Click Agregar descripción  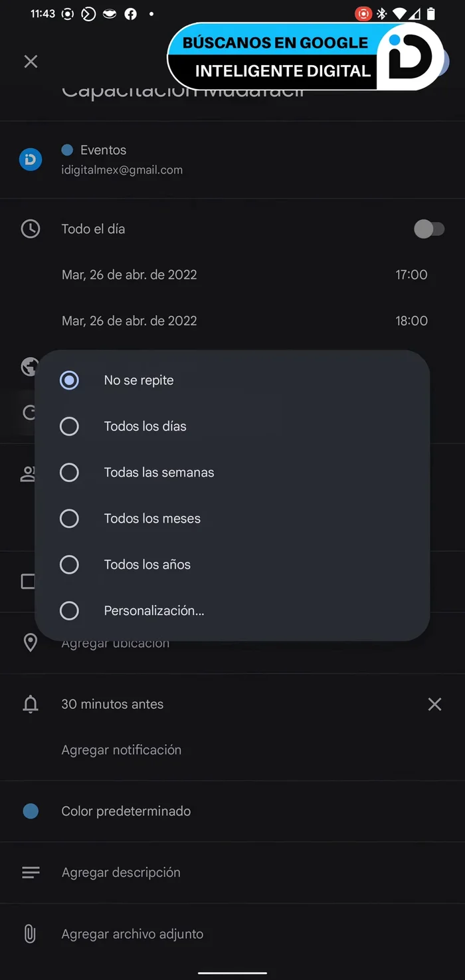120,872
